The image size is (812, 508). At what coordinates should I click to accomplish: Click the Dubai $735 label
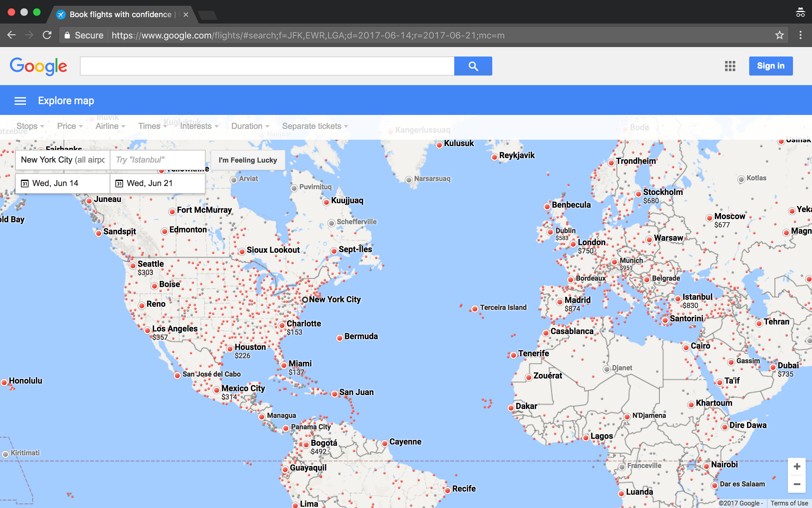point(788,370)
